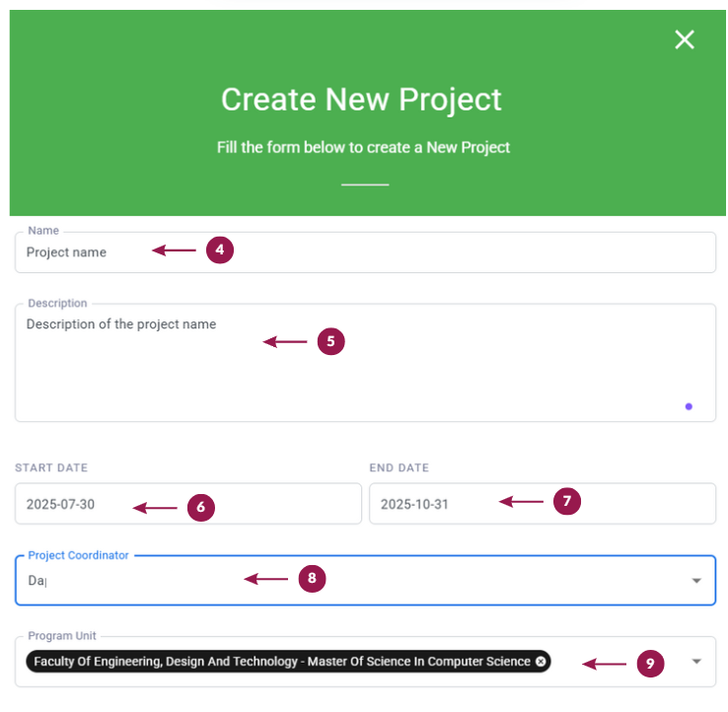Click the numbered badge 6 by start date
Viewport: 728px width, 712px height.
tap(201, 507)
